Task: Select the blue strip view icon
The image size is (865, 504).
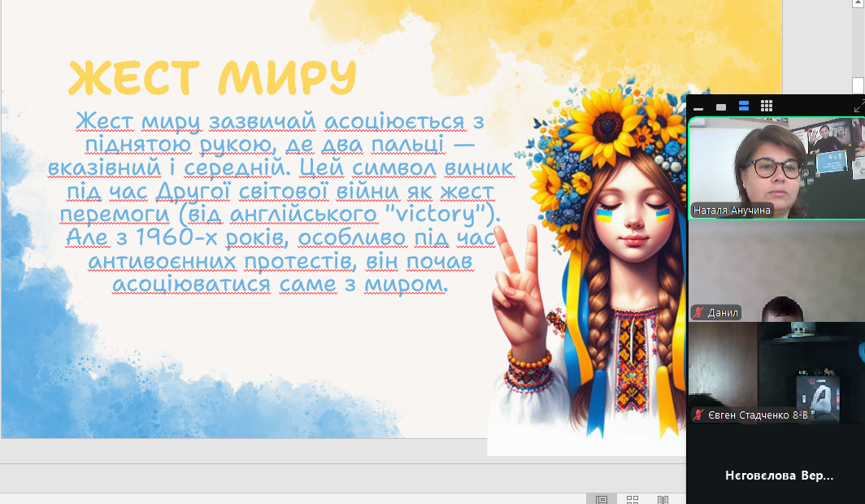Action: [743, 106]
